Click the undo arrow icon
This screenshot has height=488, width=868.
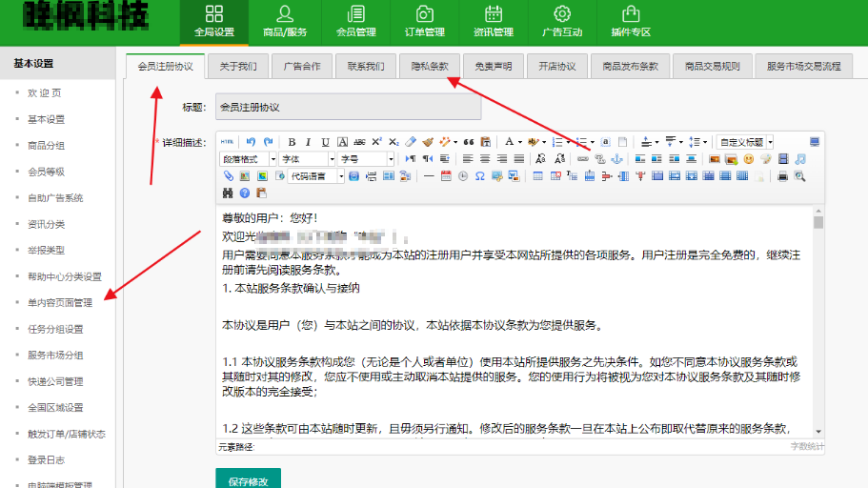click(251, 142)
